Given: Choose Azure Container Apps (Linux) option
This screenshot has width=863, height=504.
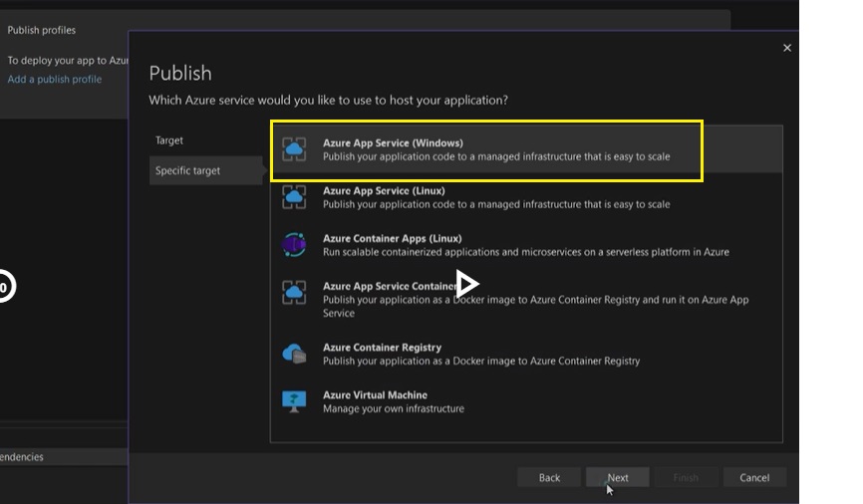Looking at the screenshot, I should 526,245.
